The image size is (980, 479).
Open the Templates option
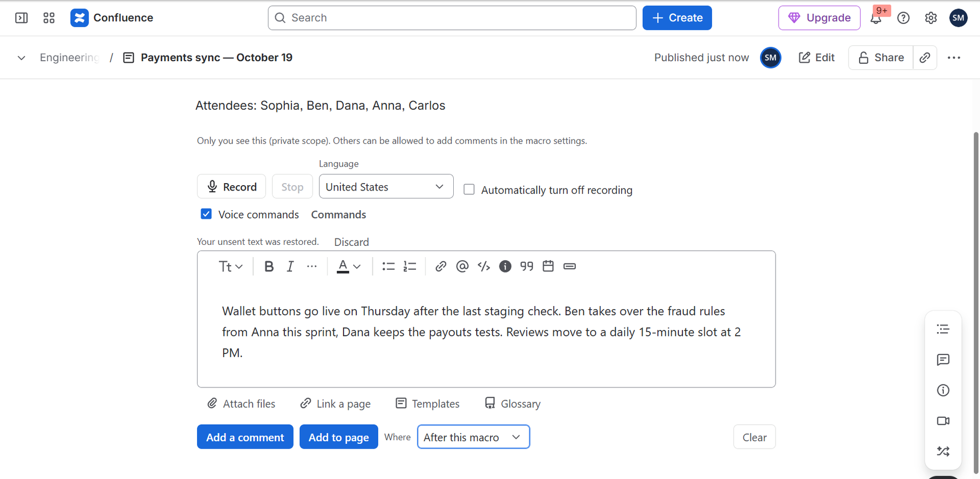tap(428, 403)
